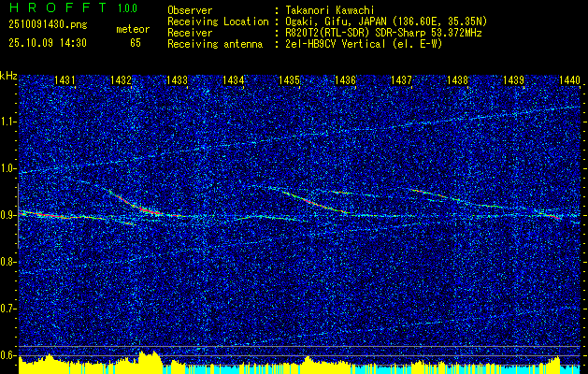The width and height of the screenshot is (588, 374).
Task: Click the Receiver label
Action: pyautogui.click(x=190, y=33)
